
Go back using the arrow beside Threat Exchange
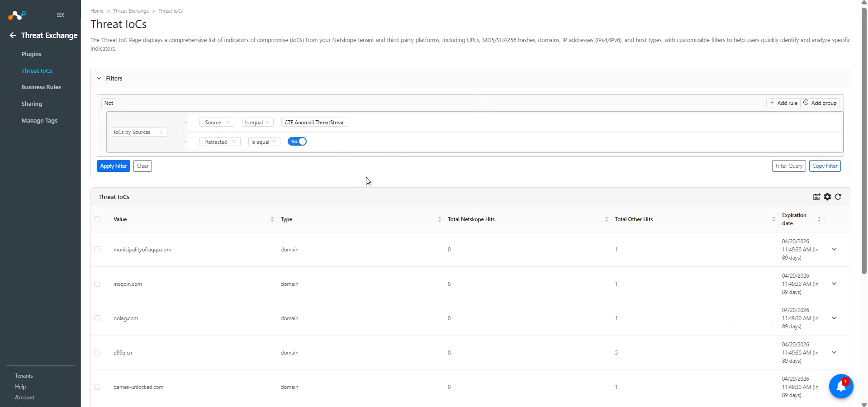[x=13, y=35]
